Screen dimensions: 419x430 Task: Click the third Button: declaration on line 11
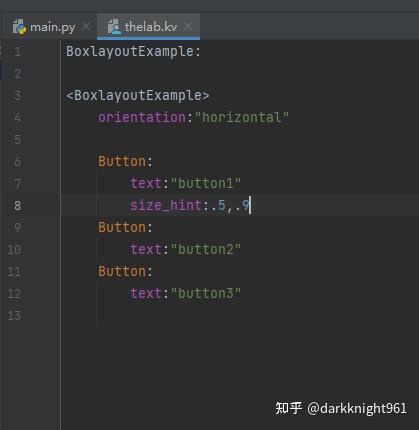point(125,271)
